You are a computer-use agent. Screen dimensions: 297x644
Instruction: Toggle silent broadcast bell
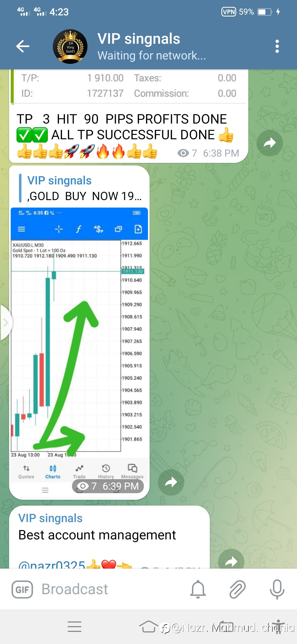(x=198, y=589)
